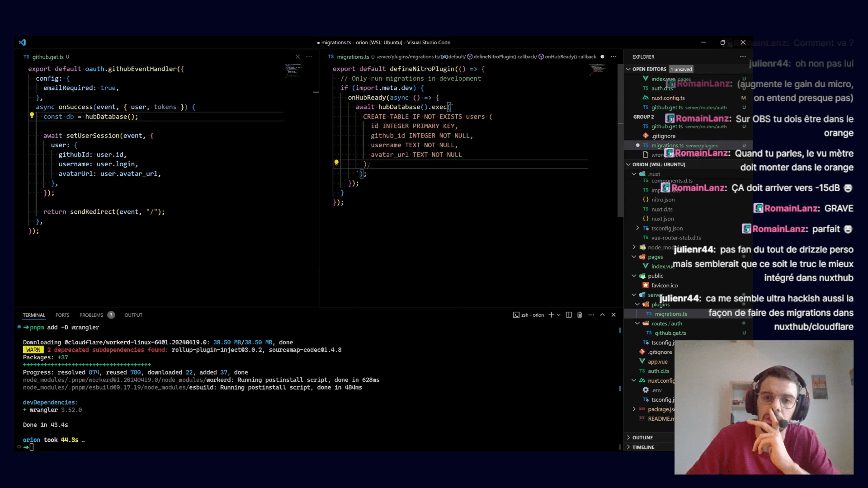
Task: Click the lightbulb in migrations.ts editor
Action: click(x=336, y=163)
